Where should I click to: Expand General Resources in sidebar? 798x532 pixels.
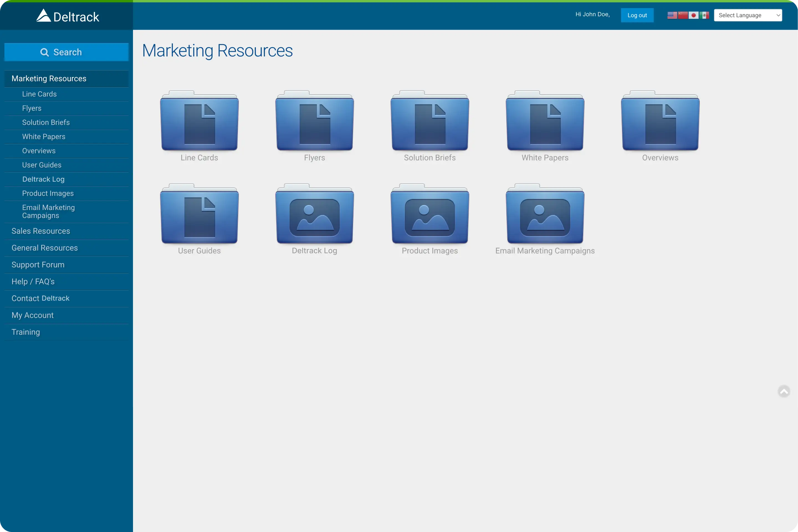click(x=44, y=248)
